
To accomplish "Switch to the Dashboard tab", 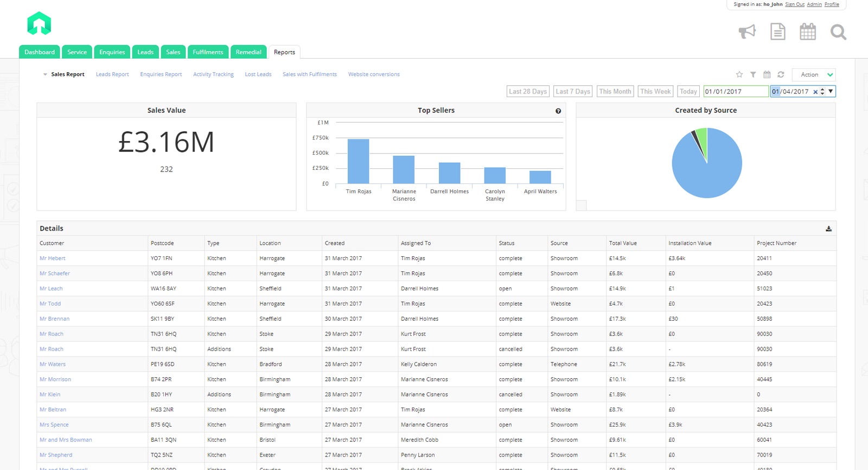I will tap(40, 52).
